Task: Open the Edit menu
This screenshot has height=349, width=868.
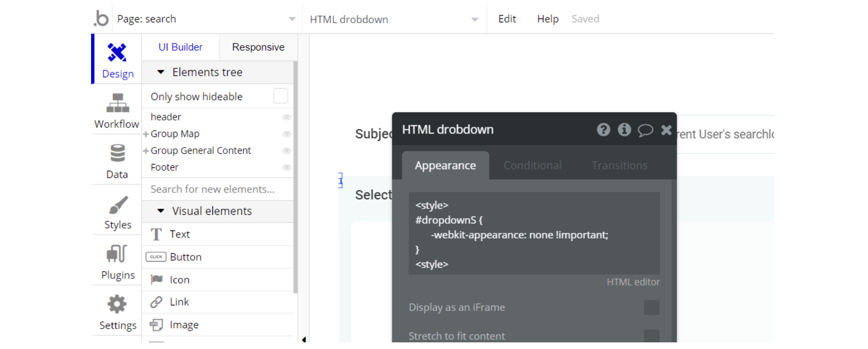Action: (x=507, y=19)
